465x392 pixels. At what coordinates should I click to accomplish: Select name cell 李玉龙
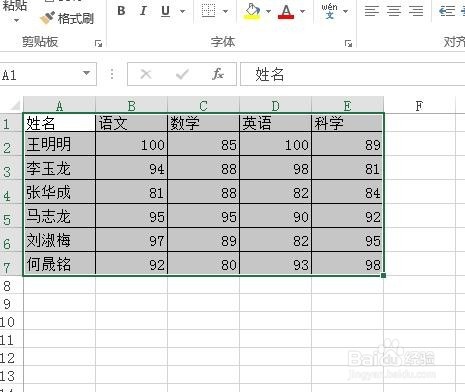point(59,168)
